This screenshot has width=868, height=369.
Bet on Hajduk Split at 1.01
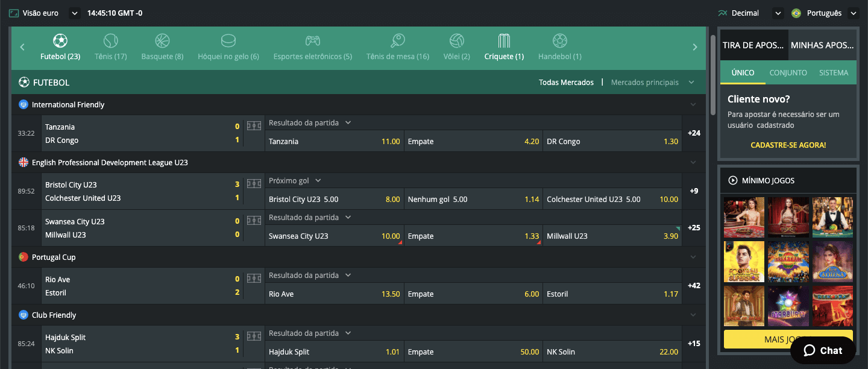pyautogui.click(x=334, y=352)
